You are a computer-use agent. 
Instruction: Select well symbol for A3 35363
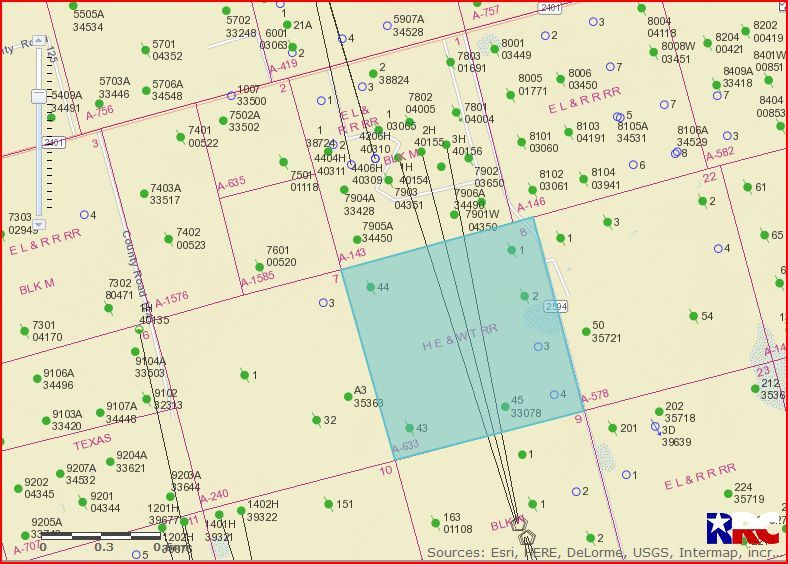tap(348, 397)
